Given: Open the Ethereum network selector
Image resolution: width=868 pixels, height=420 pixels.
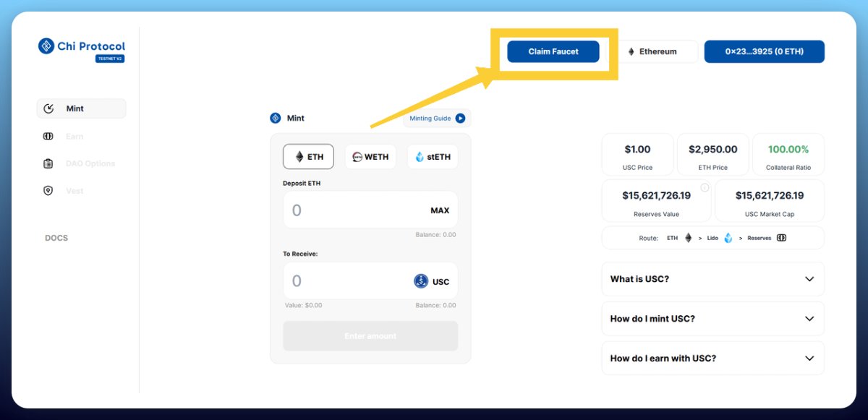Looking at the screenshot, I should click(658, 51).
